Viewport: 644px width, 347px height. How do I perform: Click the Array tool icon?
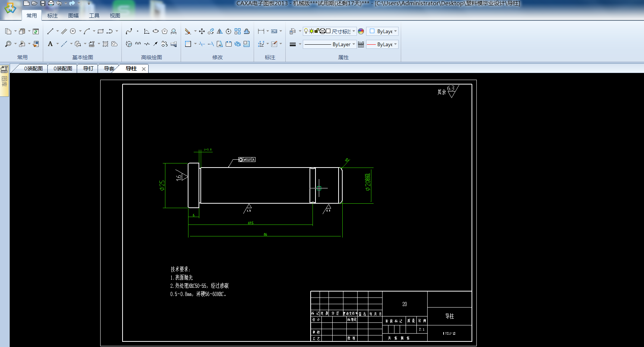click(x=238, y=31)
